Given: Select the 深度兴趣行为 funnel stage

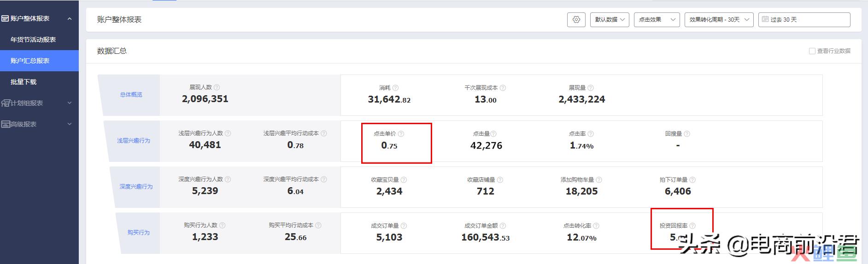Looking at the screenshot, I should tap(136, 187).
